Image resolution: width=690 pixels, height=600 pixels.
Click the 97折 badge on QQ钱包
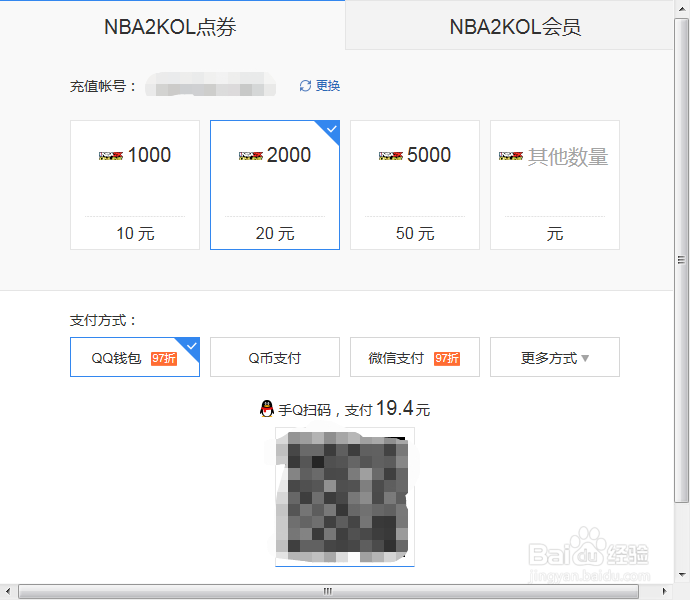point(164,359)
